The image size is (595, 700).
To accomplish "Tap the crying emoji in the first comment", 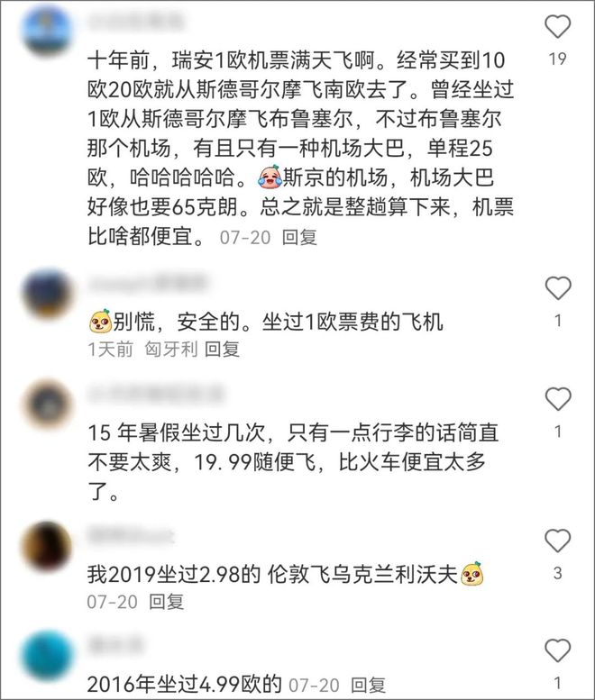I will pos(270,177).
